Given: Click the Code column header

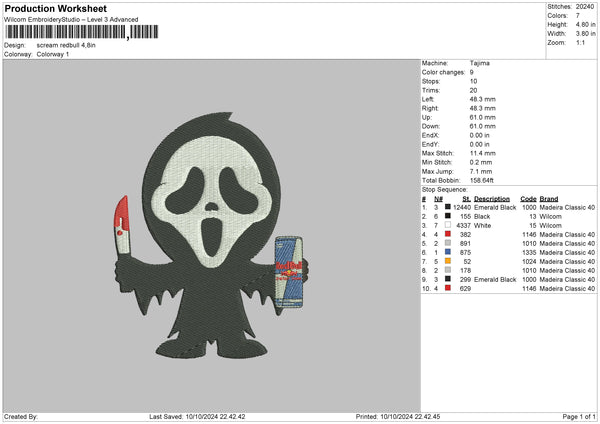Looking at the screenshot, I should point(528,199).
